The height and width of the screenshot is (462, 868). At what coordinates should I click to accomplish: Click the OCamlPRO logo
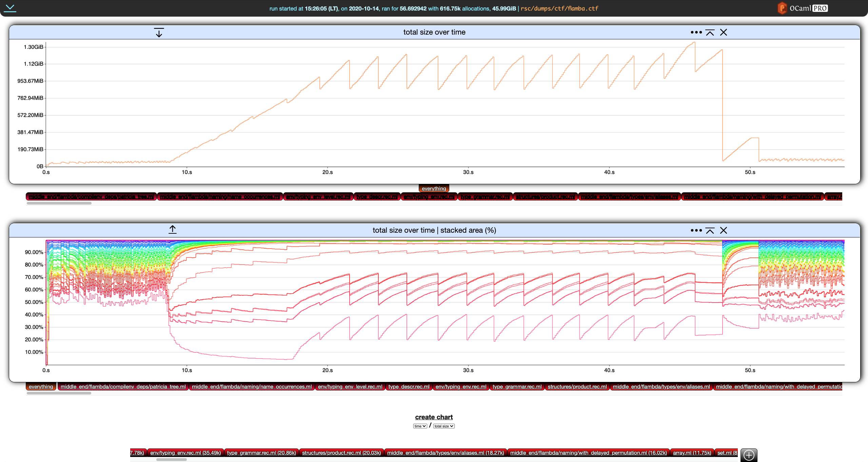point(802,8)
